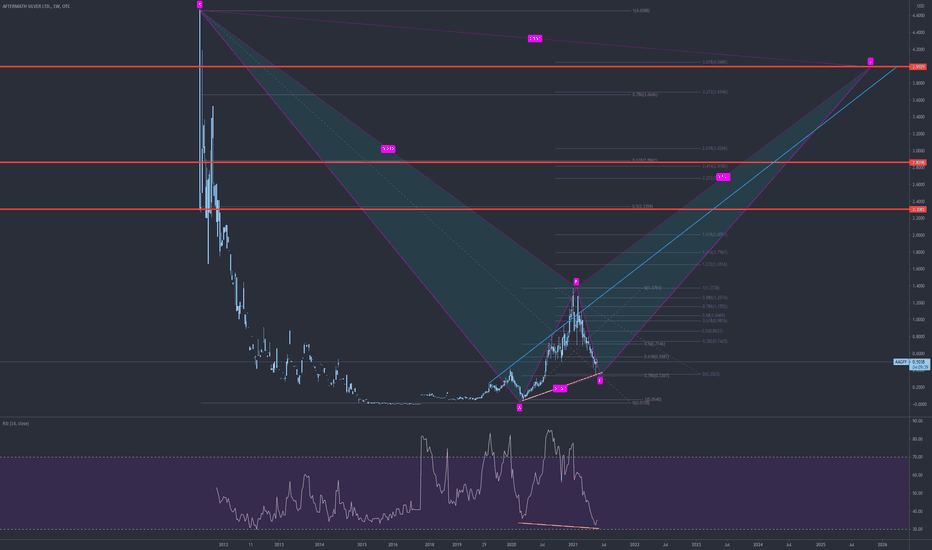Select the middle red horizontal line's price tag
Screen dimensions: 932x550
918,162
